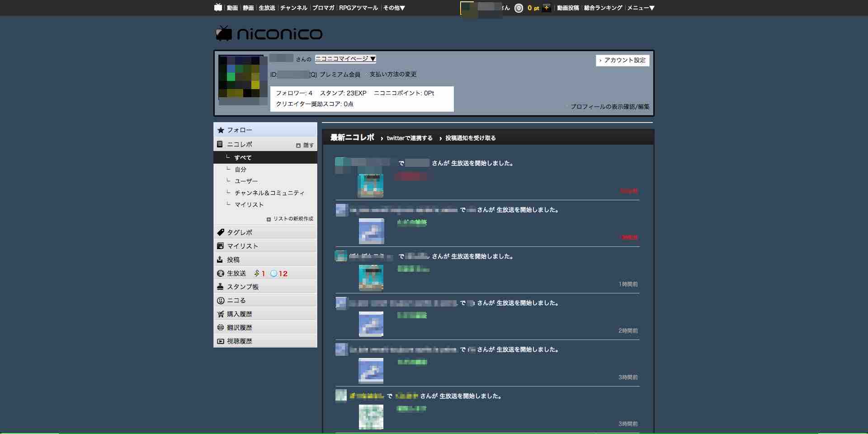Click the small avatar of the 2時間前 report
The width and height of the screenshot is (868, 434).
[341, 303]
